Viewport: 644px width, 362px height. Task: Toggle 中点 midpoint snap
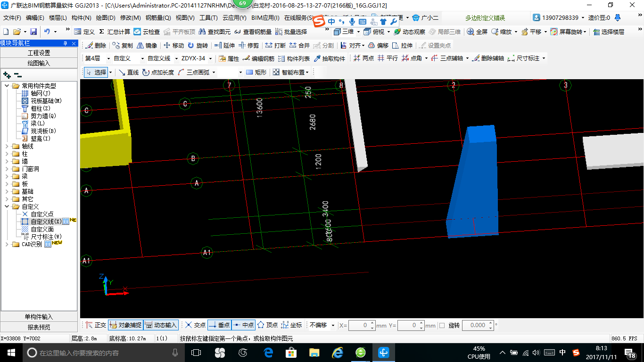243,325
